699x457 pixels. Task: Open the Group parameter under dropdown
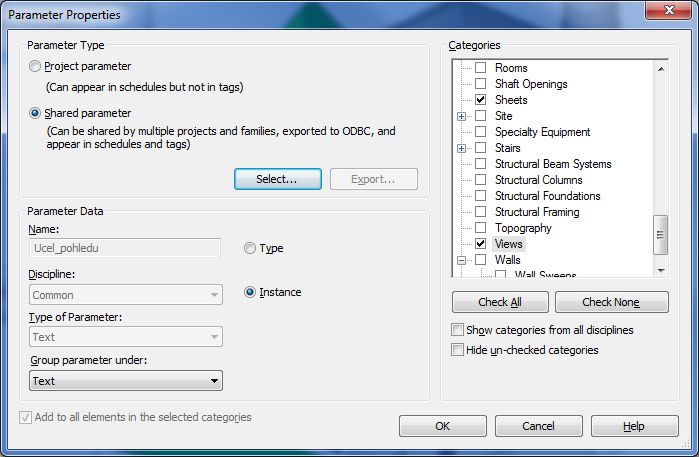tap(126, 381)
